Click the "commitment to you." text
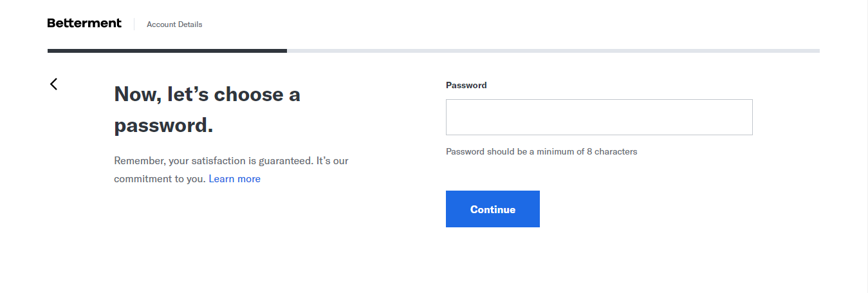Image resolution: width=868 pixels, height=293 pixels. pos(160,179)
